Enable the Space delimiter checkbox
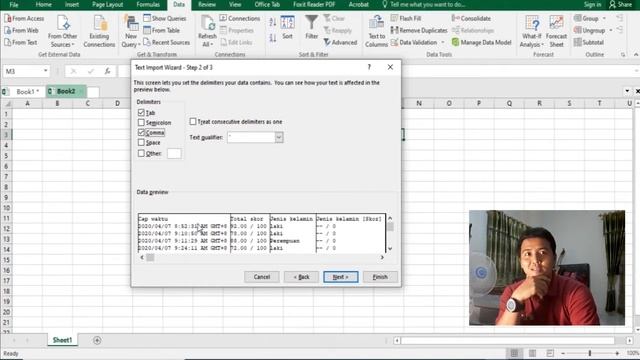 [x=141, y=142]
